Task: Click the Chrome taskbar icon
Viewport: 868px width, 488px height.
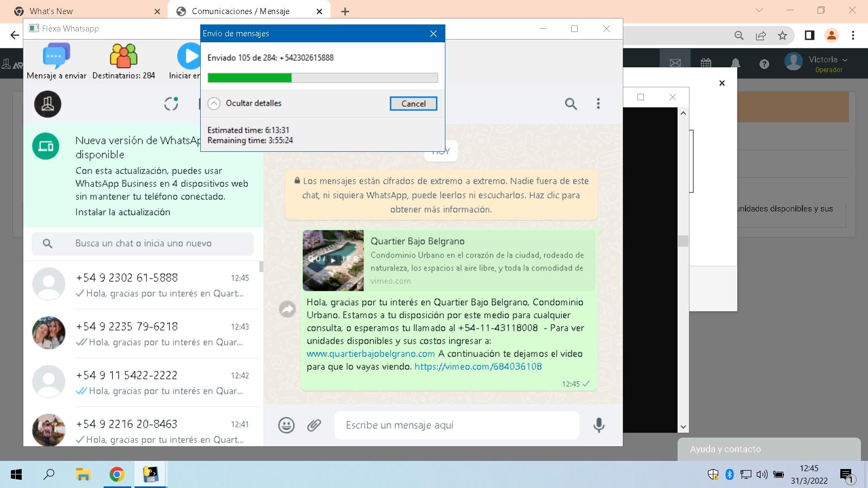Action: coord(117,474)
